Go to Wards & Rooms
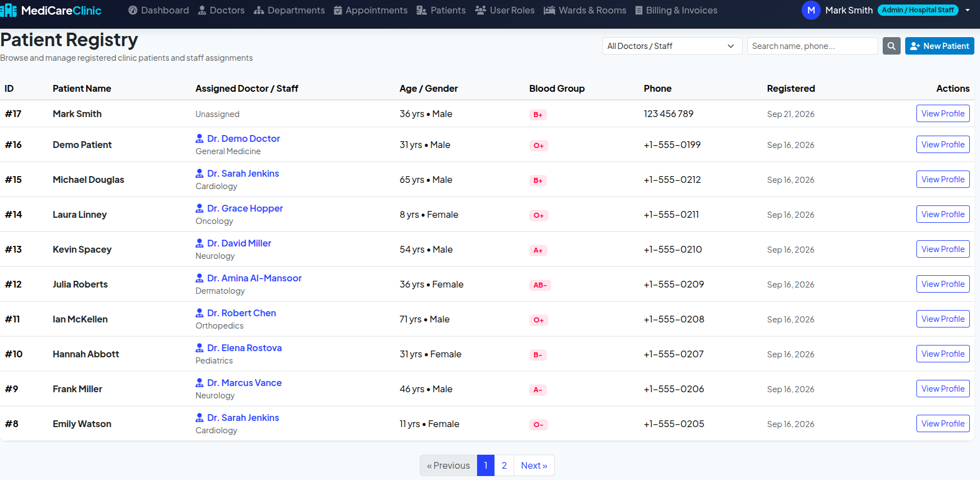The width and height of the screenshot is (980, 480). (x=585, y=10)
